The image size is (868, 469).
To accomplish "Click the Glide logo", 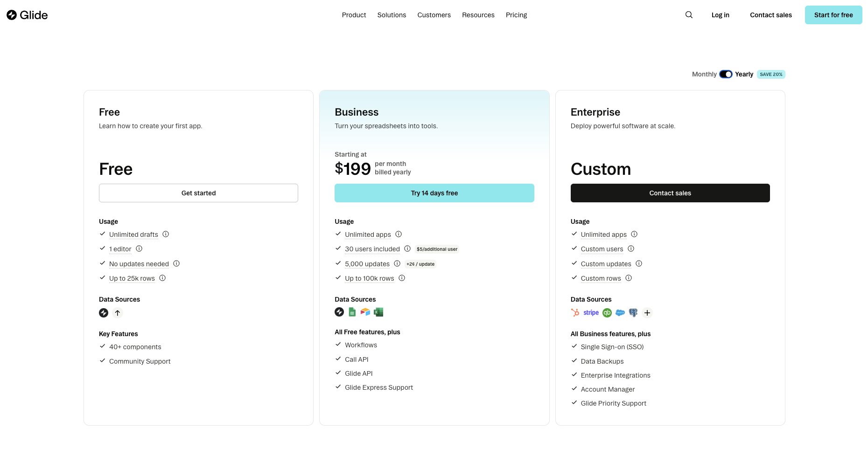I will [27, 15].
